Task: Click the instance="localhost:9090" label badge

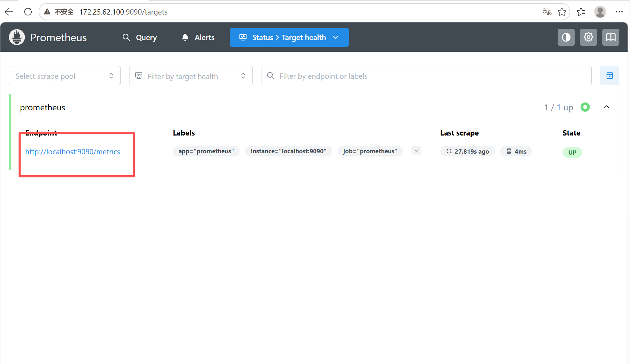Action: (288, 151)
